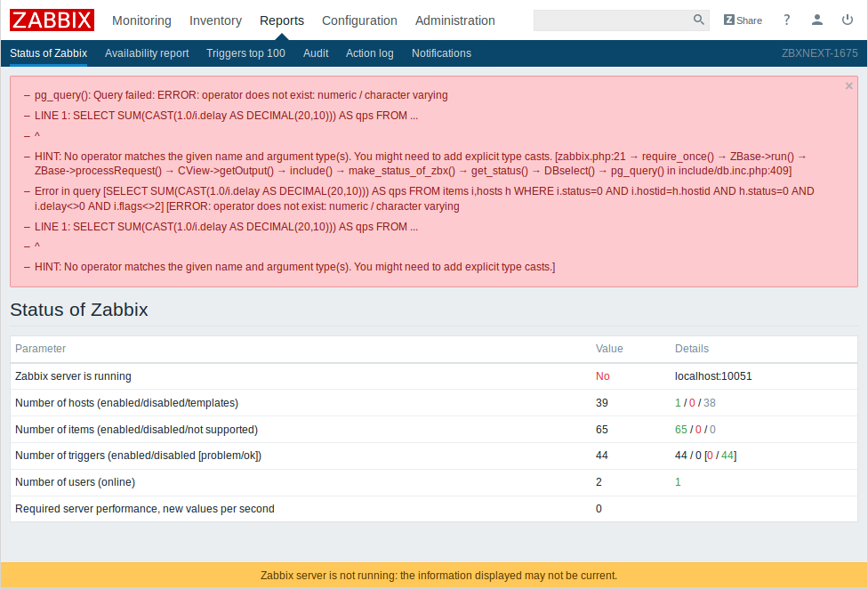
Task: Click the Value column header
Action: 609,349
